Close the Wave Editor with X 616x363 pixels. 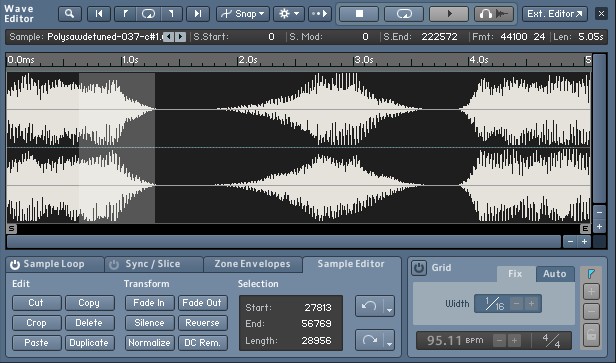pyautogui.click(x=601, y=14)
